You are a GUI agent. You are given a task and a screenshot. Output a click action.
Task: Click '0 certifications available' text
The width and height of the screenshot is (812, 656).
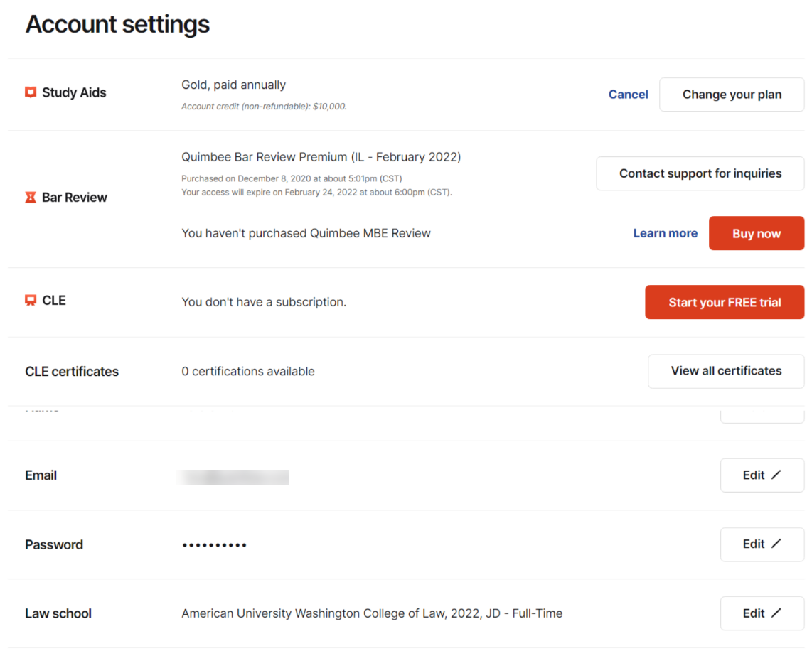pyautogui.click(x=248, y=371)
